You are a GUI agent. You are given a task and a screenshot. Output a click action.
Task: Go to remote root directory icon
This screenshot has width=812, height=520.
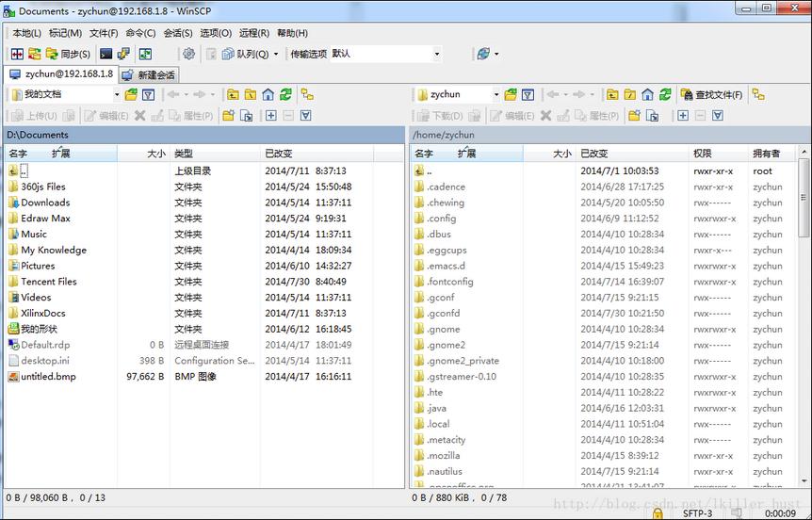(629, 94)
